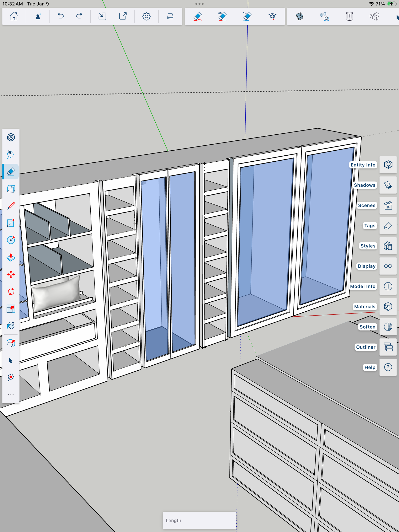The image size is (399, 532).
Task: Go to Home screen
Action: point(14,16)
